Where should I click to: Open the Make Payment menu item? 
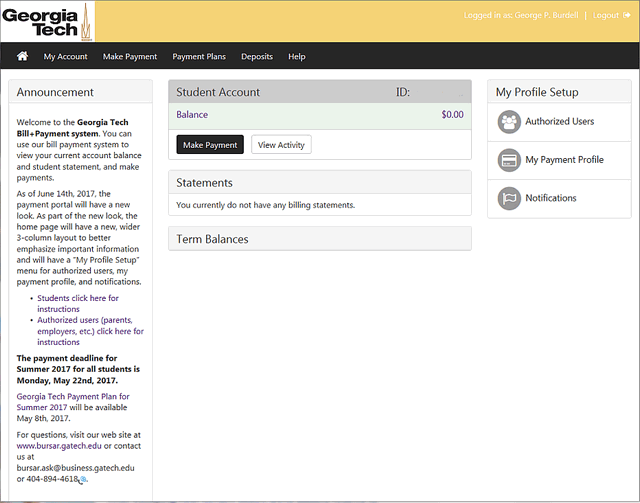pos(130,56)
